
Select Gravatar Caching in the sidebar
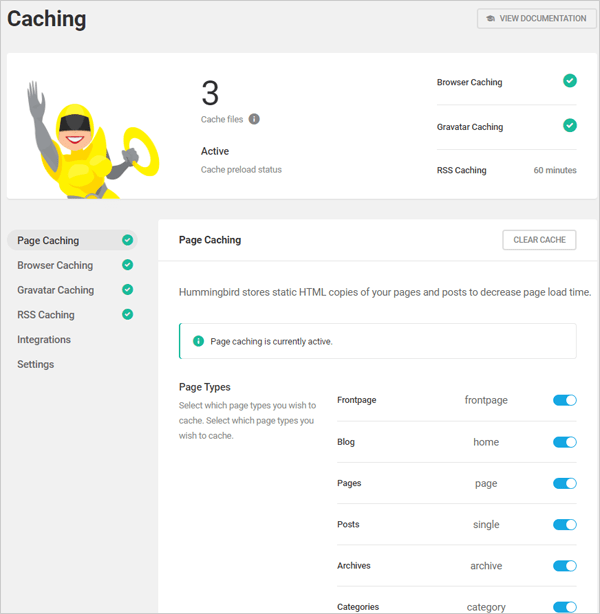pos(55,290)
